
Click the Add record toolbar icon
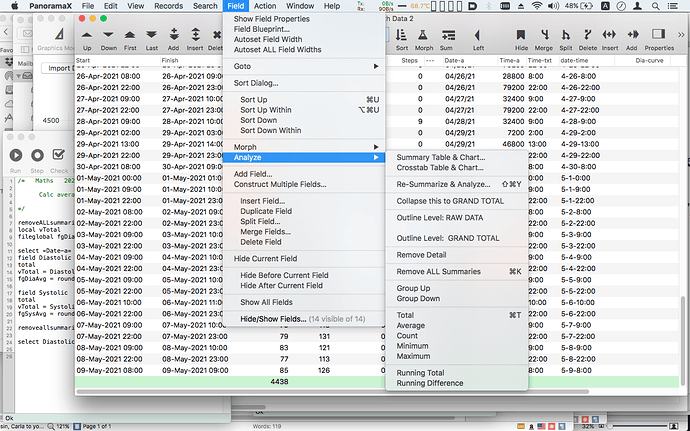point(173,35)
